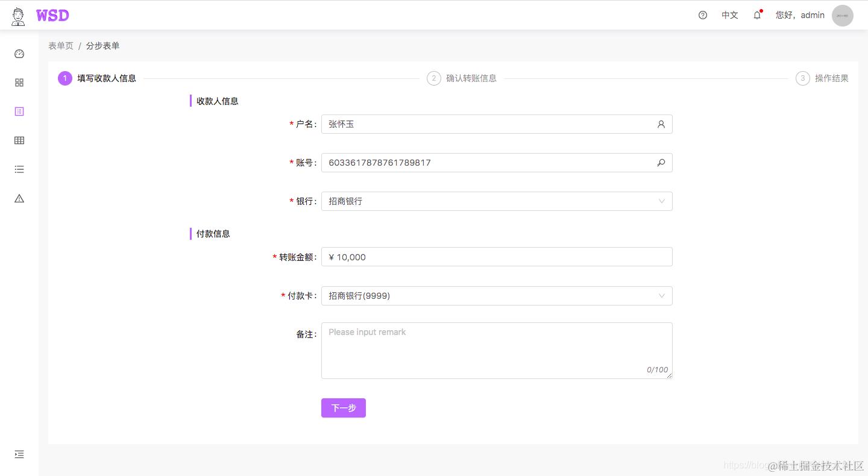
Task: Click the 下一步 next step button
Action: click(343, 408)
